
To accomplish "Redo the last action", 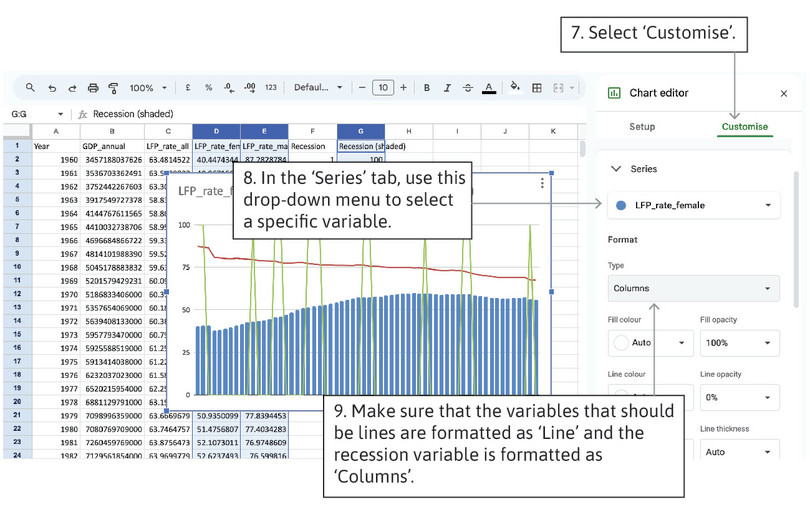I will tap(72, 88).
